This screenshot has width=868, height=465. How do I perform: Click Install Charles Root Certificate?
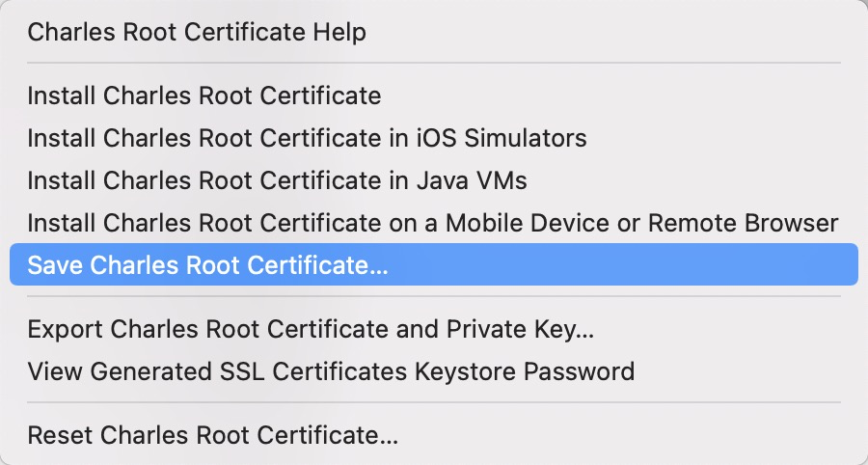click(204, 96)
